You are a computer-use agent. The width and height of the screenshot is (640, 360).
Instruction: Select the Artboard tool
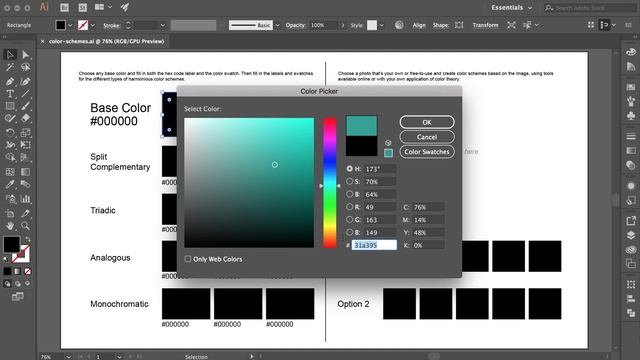10,213
